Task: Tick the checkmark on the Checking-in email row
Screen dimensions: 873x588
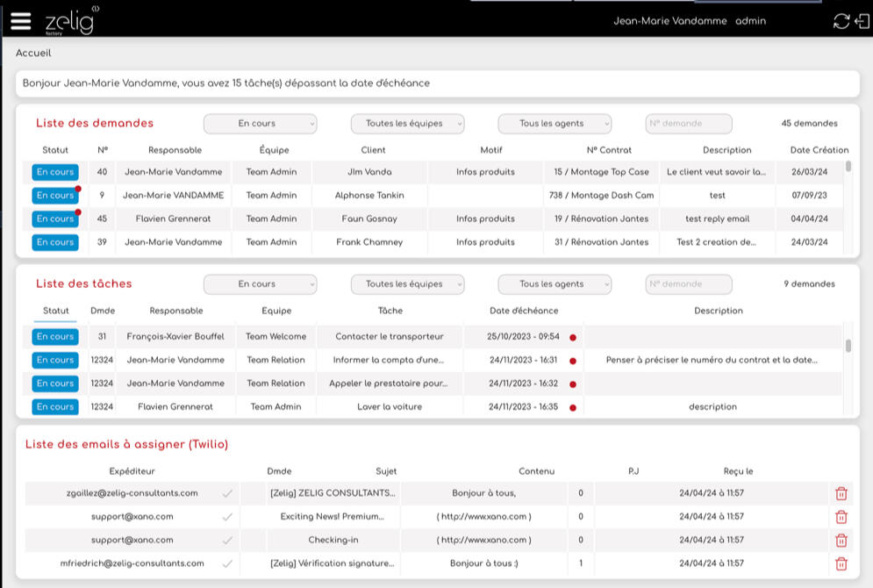Action: 227,540
